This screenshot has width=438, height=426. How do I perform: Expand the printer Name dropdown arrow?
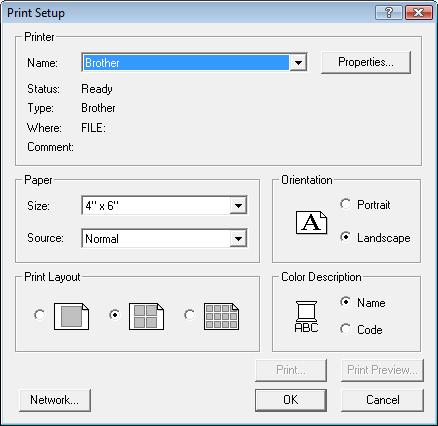pyautogui.click(x=298, y=62)
